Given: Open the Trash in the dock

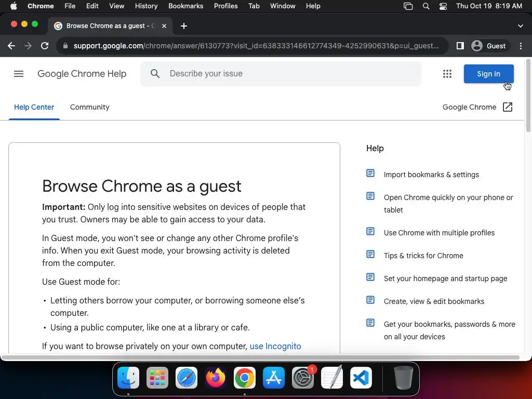Looking at the screenshot, I should click(x=403, y=378).
